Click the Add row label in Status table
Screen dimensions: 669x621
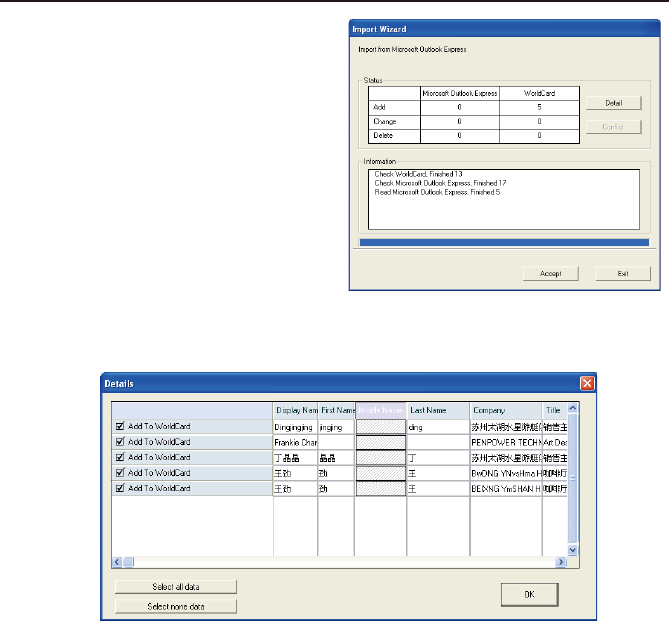[x=395, y=108]
